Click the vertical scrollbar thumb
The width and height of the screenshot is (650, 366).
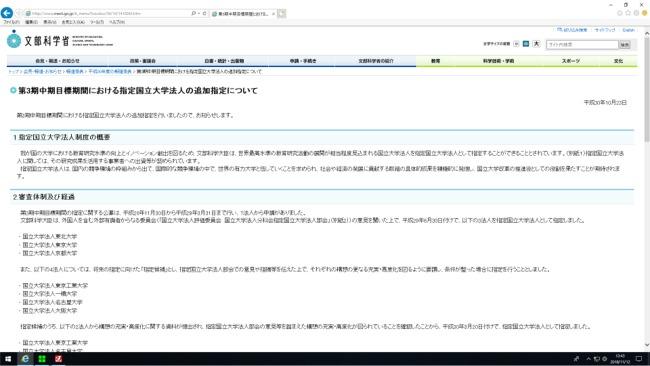pyautogui.click(x=646, y=89)
